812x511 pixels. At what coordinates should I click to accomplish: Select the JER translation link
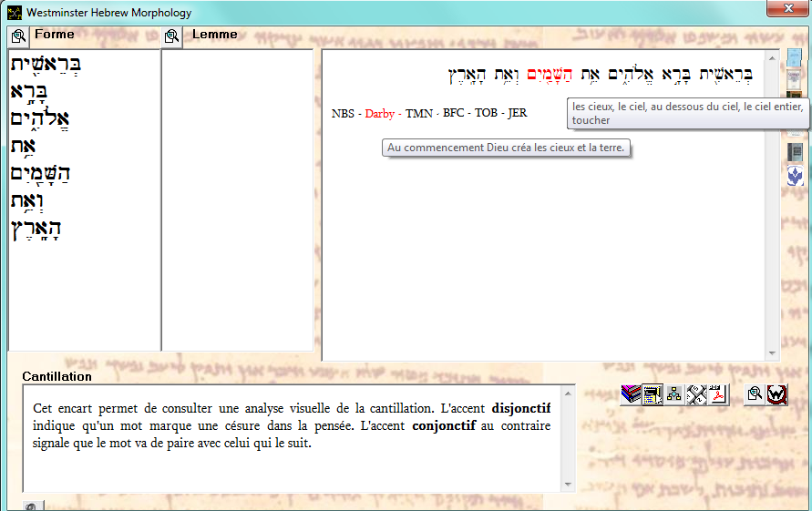pos(518,113)
